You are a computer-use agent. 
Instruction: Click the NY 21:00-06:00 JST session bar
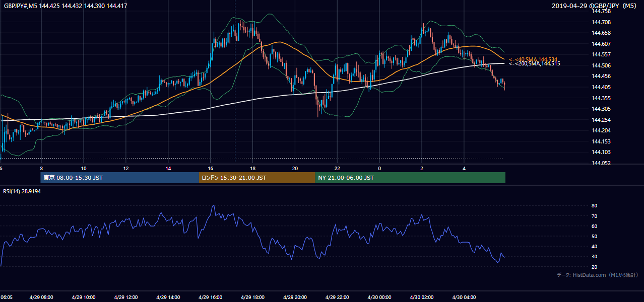click(410, 178)
